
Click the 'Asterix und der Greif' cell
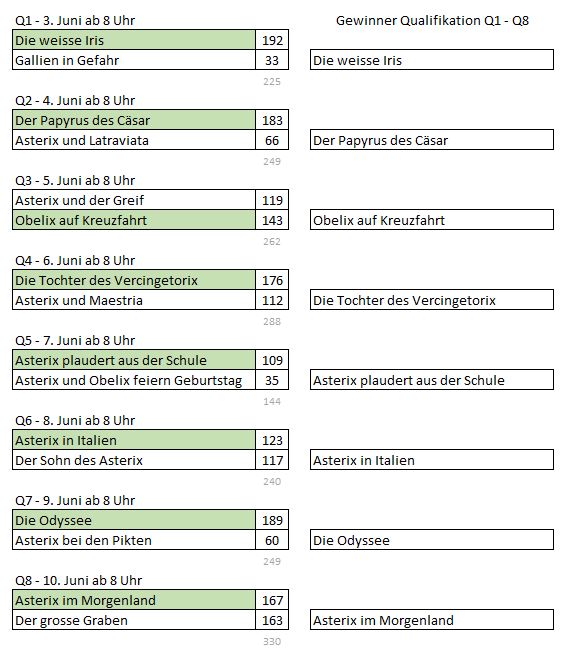click(x=134, y=200)
